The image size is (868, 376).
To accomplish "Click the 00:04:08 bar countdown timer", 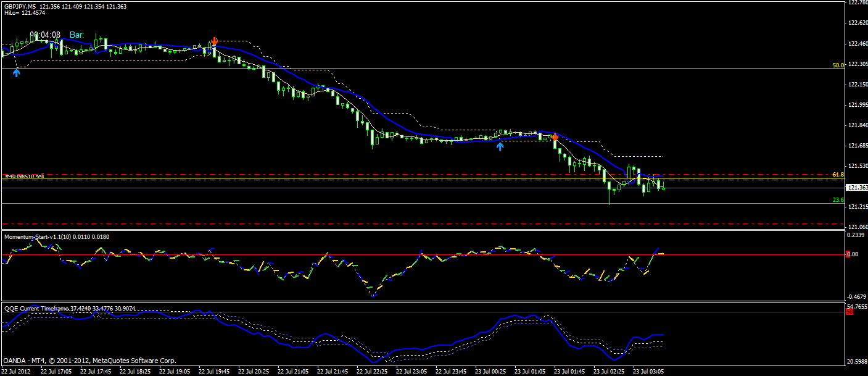I will point(46,35).
